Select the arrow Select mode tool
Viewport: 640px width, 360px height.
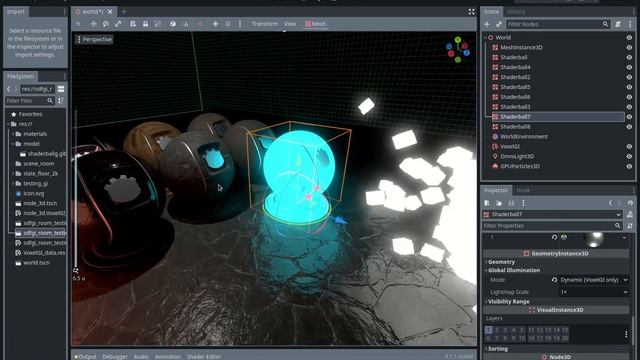click(x=78, y=24)
